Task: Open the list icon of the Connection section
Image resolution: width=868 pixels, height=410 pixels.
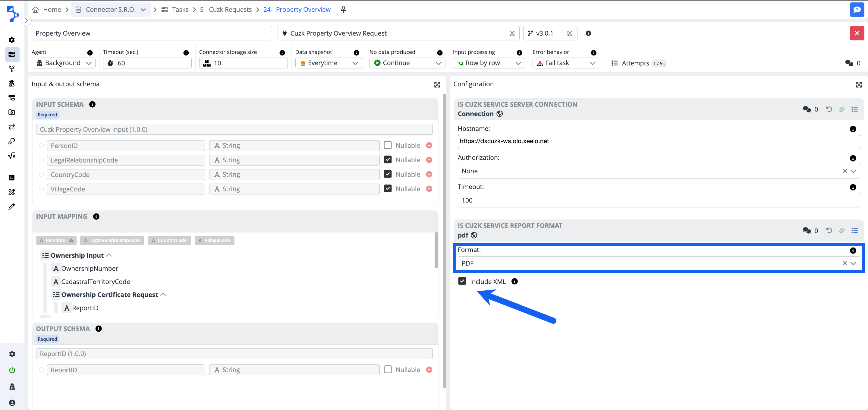Action: click(x=854, y=109)
